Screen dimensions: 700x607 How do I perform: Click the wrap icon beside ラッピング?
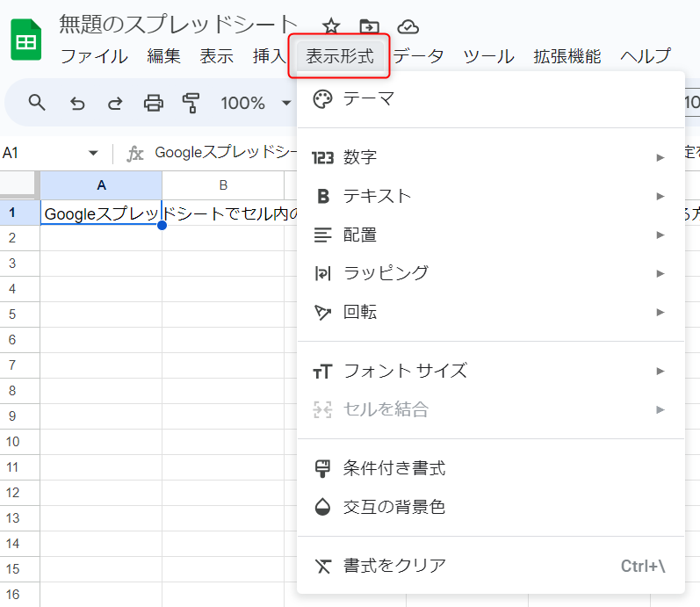click(322, 273)
